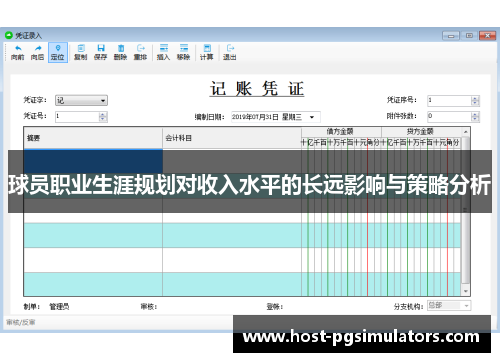Exit using the 退出 toolbar icon
Screen dimensions: 500x362
230,48
